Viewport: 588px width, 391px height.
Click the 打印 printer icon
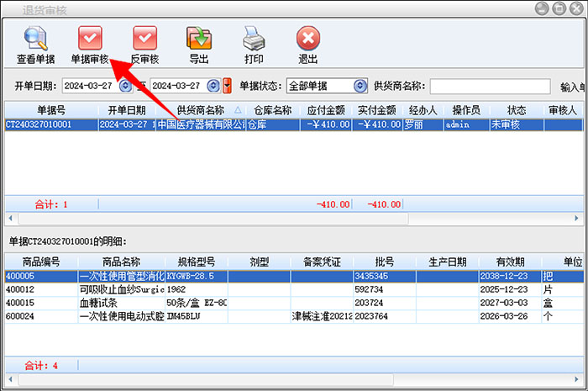(254, 40)
